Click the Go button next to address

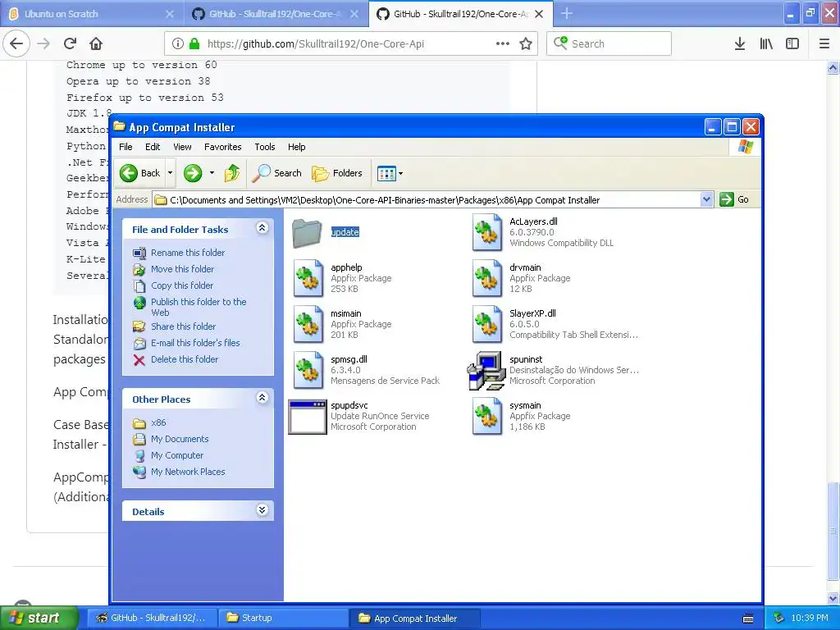click(x=734, y=200)
